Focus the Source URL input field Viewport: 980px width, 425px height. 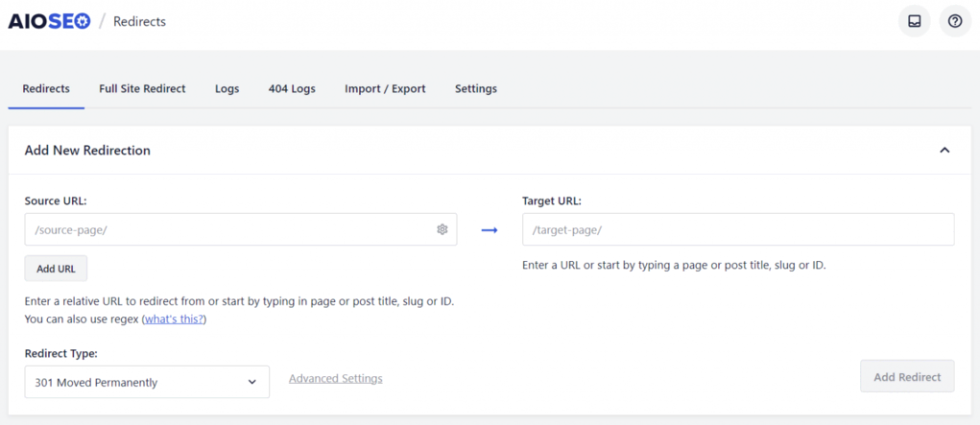(241, 229)
